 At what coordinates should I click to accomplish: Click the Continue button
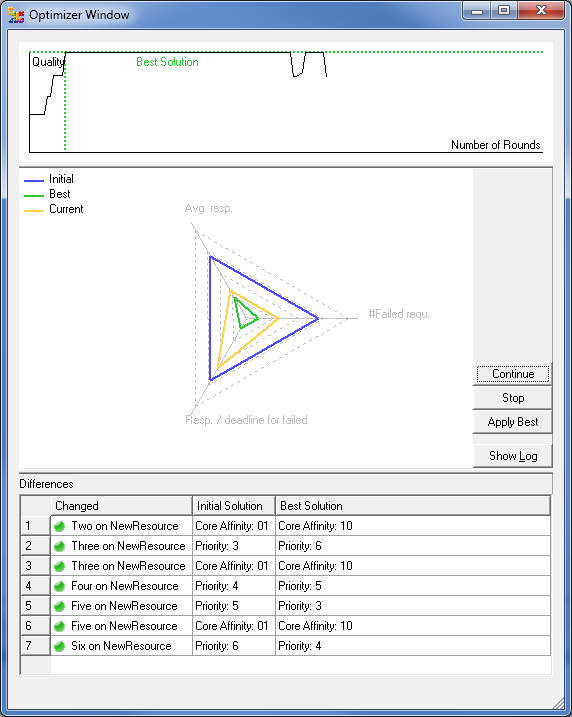click(513, 374)
